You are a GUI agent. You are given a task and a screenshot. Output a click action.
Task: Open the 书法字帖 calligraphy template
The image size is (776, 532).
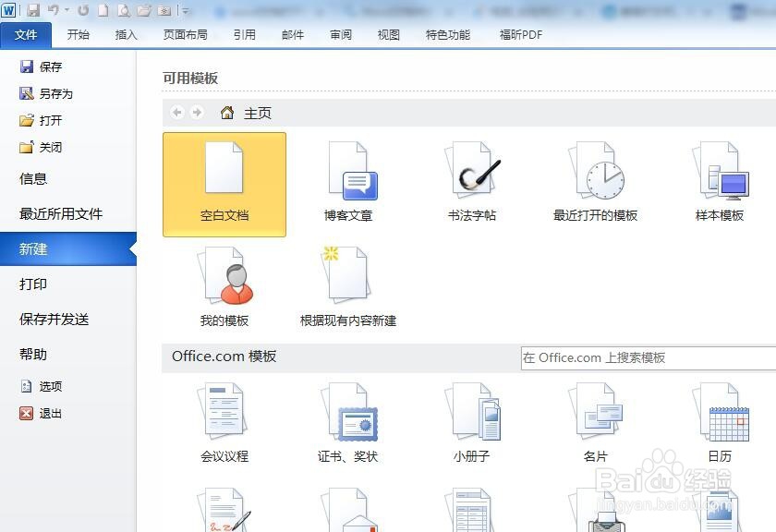click(471, 180)
